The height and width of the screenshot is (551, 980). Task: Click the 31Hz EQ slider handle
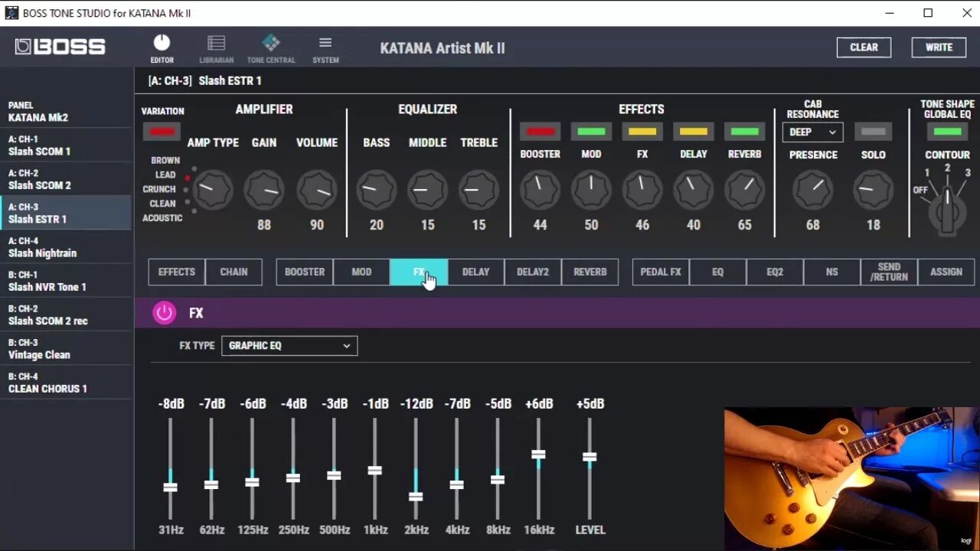pyautogui.click(x=170, y=487)
